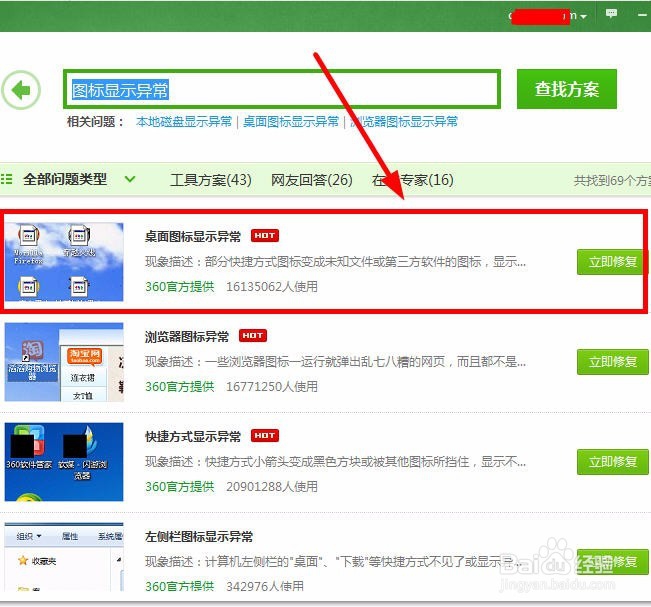
Task: Open related link 桌面图标显示异常
Action: (x=291, y=122)
